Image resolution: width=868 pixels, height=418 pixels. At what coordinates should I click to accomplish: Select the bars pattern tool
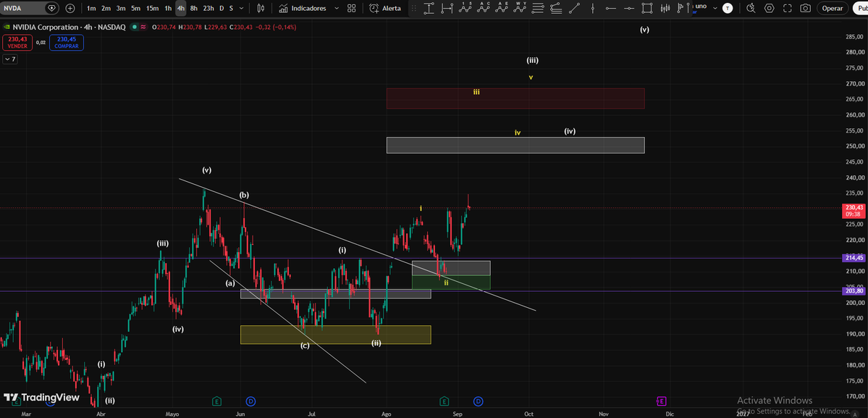(x=665, y=8)
